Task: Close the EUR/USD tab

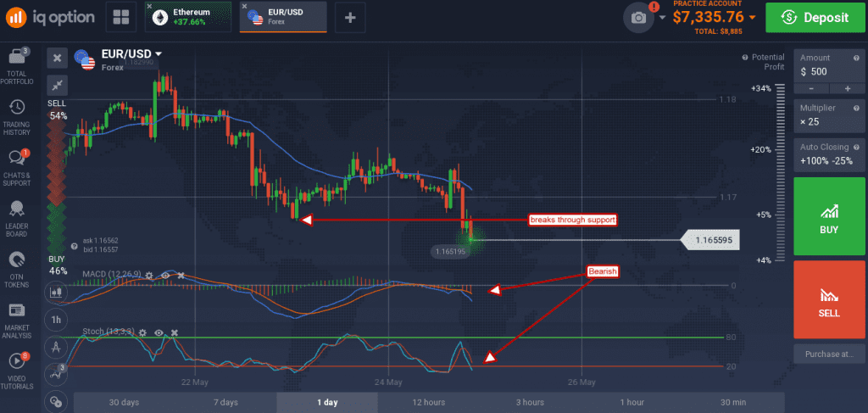Action: coord(244,6)
